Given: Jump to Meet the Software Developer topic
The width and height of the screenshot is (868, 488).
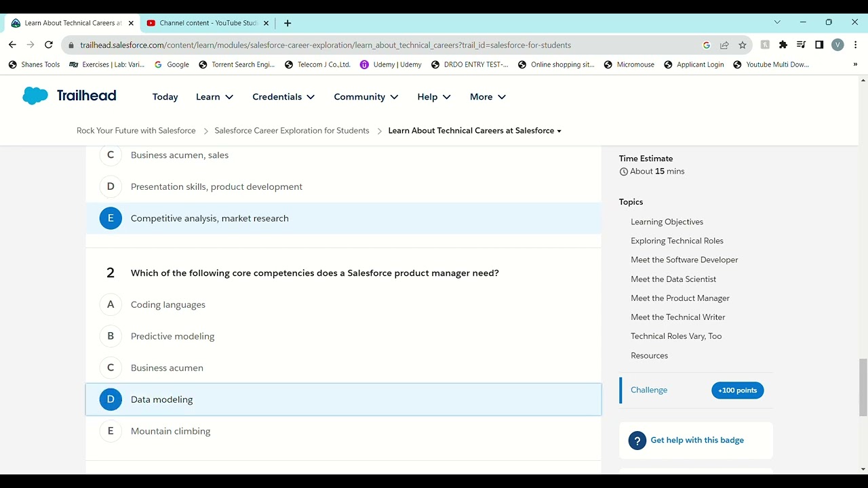Looking at the screenshot, I should point(684,260).
